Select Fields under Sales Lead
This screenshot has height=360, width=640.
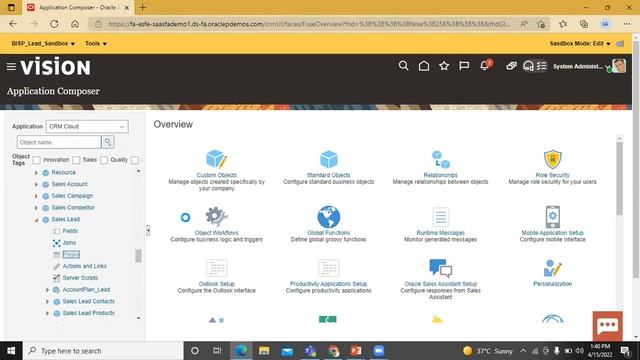click(x=70, y=231)
